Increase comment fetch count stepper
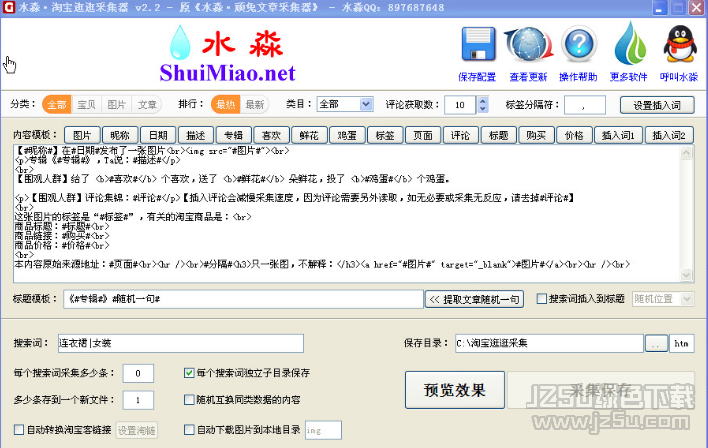This screenshot has height=448, width=708. (483, 101)
